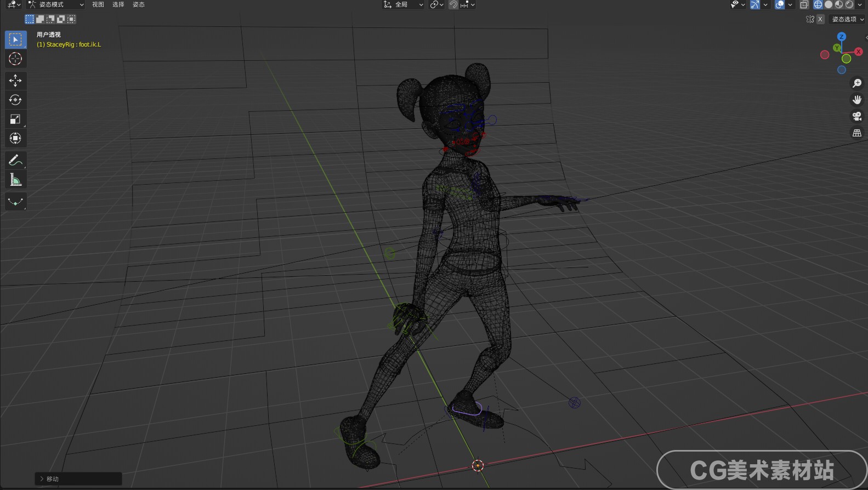The width and height of the screenshot is (868, 490).
Task: Click the negative Z axis gizmo circle
Action: pos(842,70)
